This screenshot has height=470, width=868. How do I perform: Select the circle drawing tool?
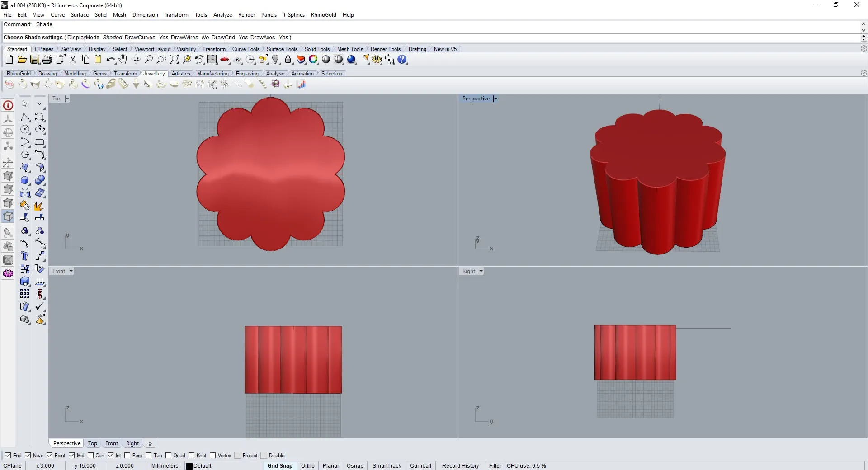click(25, 129)
